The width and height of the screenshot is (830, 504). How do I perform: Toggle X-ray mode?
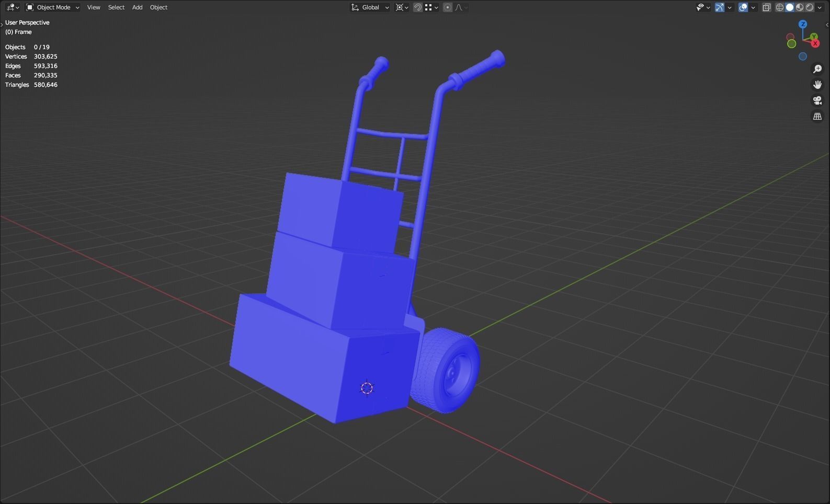(767, 7)
